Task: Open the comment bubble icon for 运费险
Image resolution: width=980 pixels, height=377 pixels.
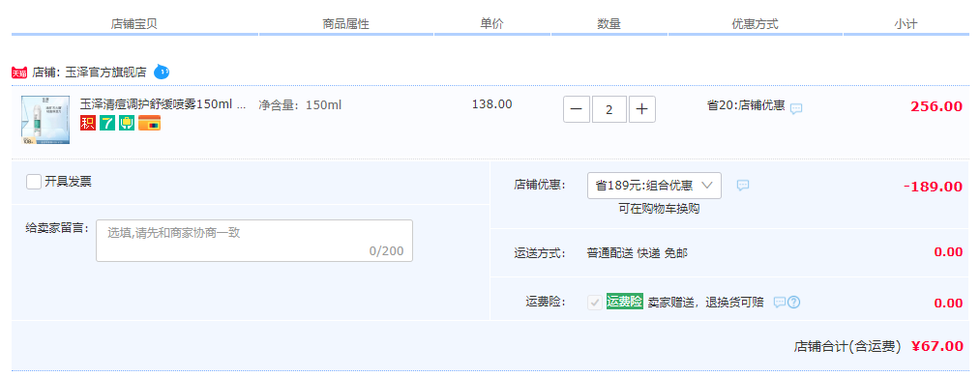Action: tap(780, 303)
